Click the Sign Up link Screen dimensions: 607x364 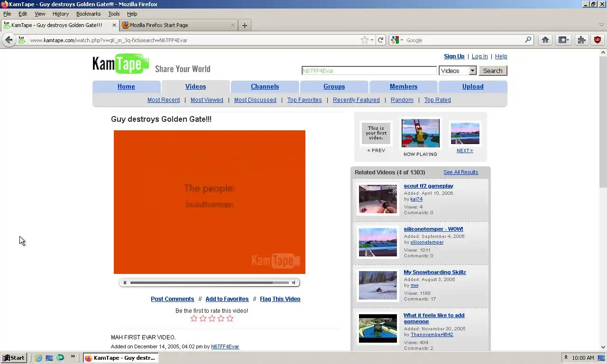454,56
